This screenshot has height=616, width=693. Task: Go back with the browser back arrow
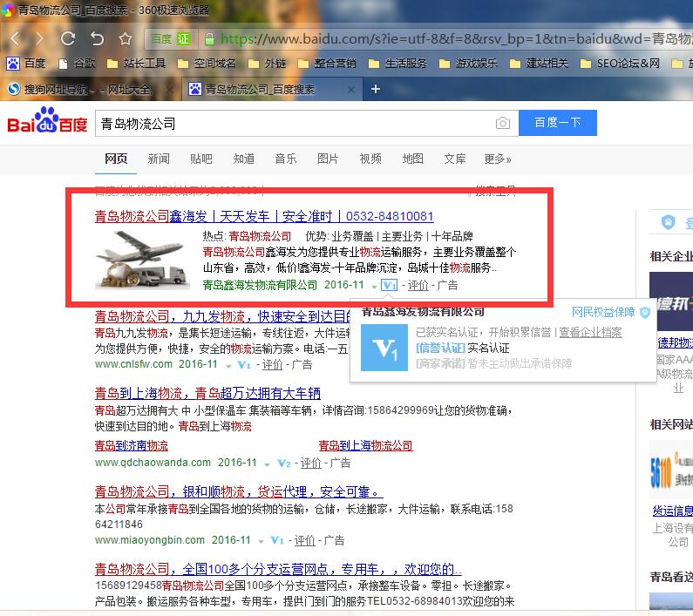(x=15, y=39)
